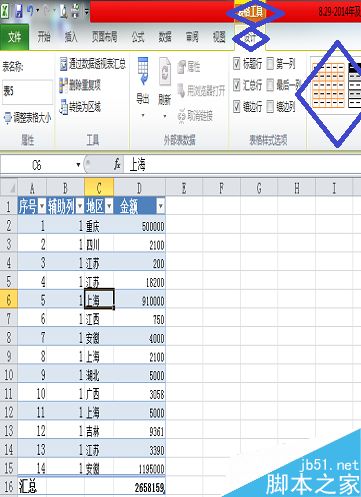Click the 转换为区域 convert to range icon
The width and height of the screenshot is (361, 497).
coord(63,107)
